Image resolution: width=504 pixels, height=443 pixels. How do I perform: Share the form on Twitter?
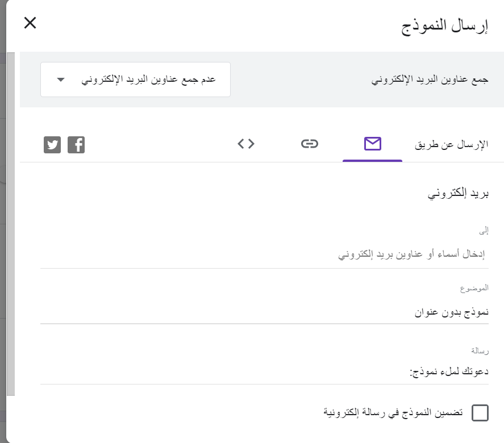coord(52,144)
